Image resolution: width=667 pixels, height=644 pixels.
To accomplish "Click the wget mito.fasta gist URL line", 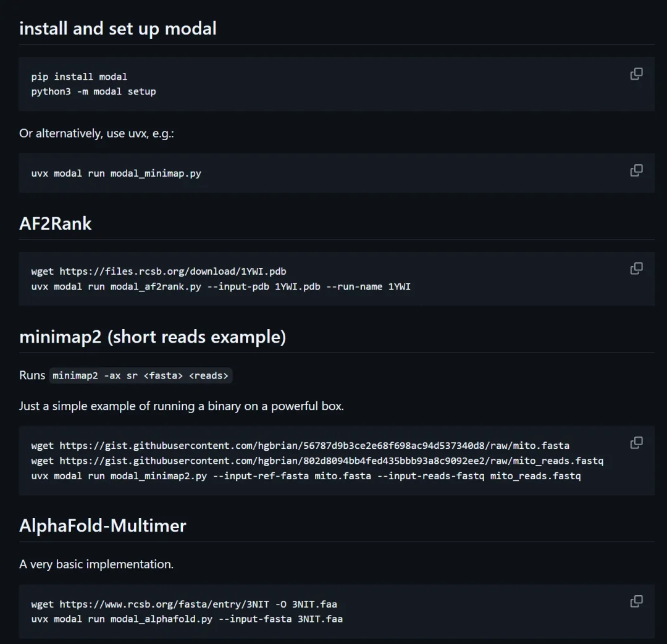I will click(300, 446).
